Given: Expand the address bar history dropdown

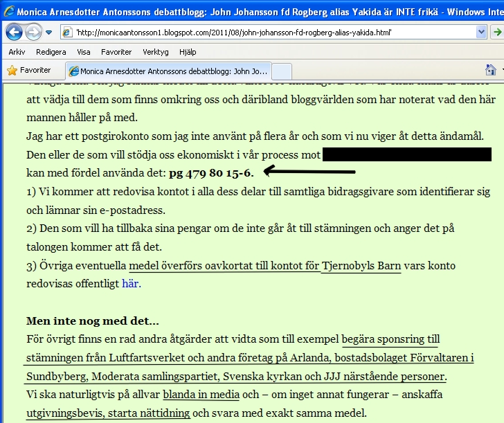Looking at the screenshot, I should [x=481, y=32].
